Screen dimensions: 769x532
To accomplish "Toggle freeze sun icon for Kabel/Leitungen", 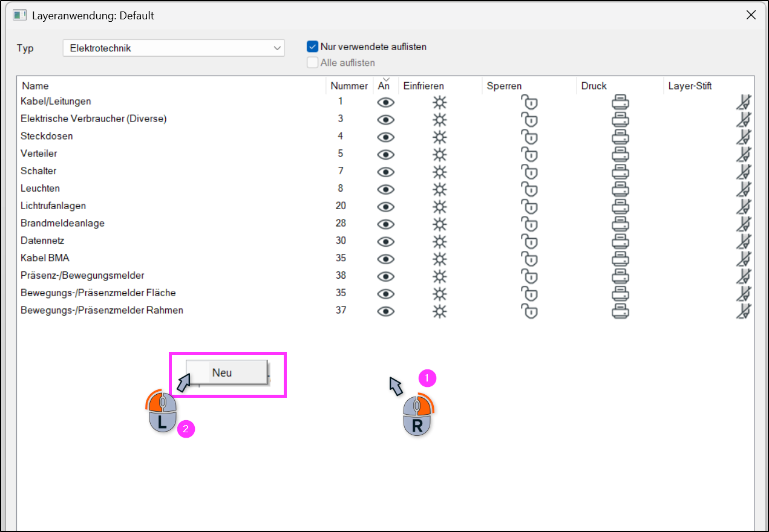I will [439, 102].
